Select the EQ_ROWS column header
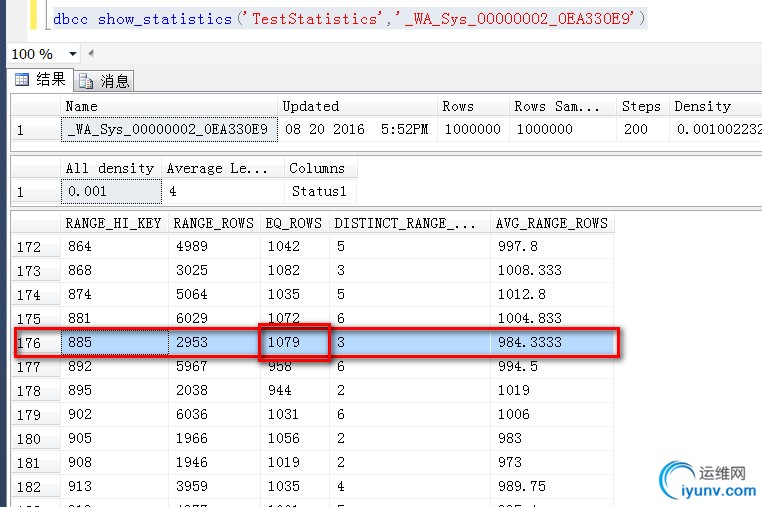Screen dimensions: 762x507 294,223
